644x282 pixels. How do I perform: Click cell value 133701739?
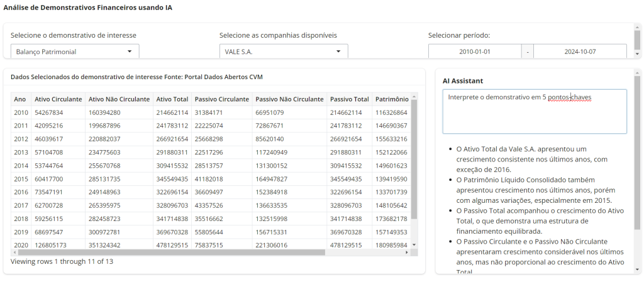[x=391, y=192]
